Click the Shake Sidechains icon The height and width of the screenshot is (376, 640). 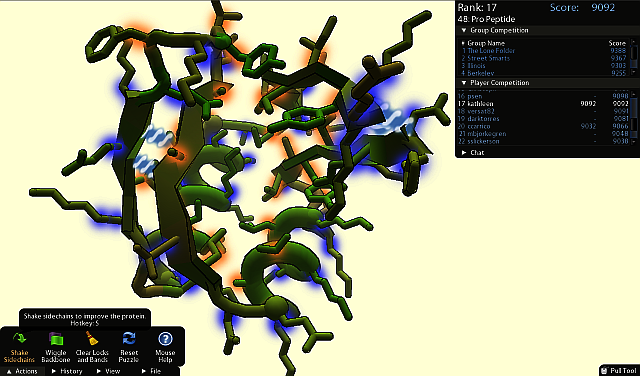[19, 338]
